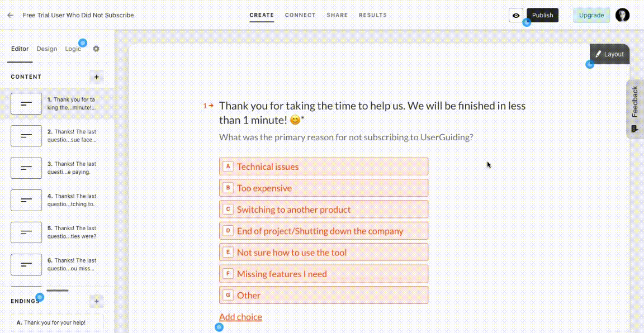This screenshot has height=333, width=644.
Task: Select question 3 thumbnail in content list
Action: click(26, 168)
